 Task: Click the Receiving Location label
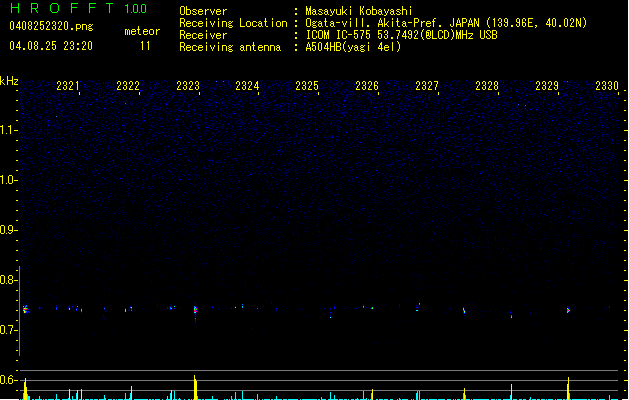coord(233,23)
